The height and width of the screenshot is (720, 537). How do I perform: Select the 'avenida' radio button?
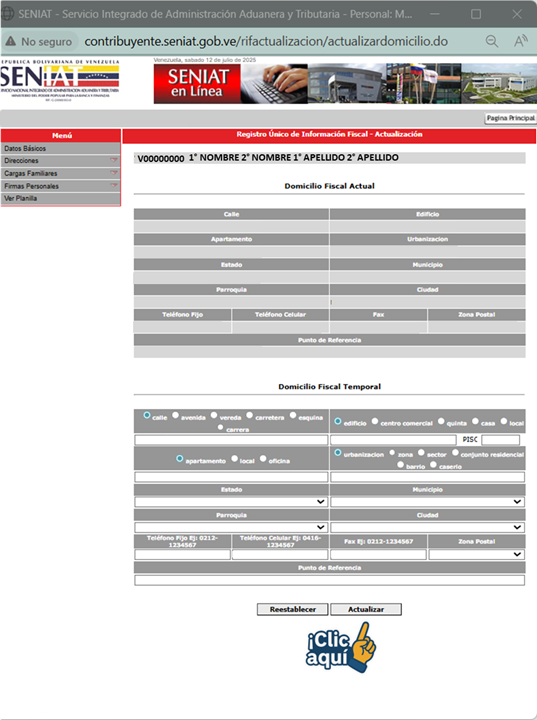(x=175, y=415)
